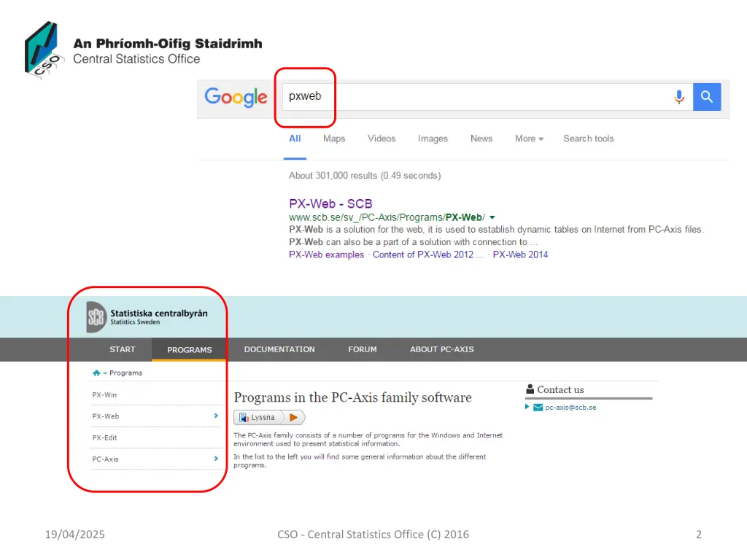Open the START menu item

tap(123, 349)
